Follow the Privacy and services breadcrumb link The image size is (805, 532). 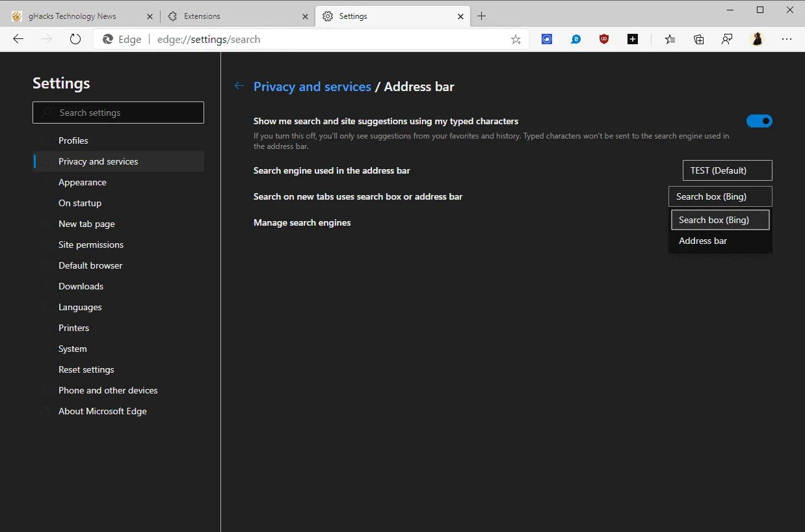coord(312,86)
